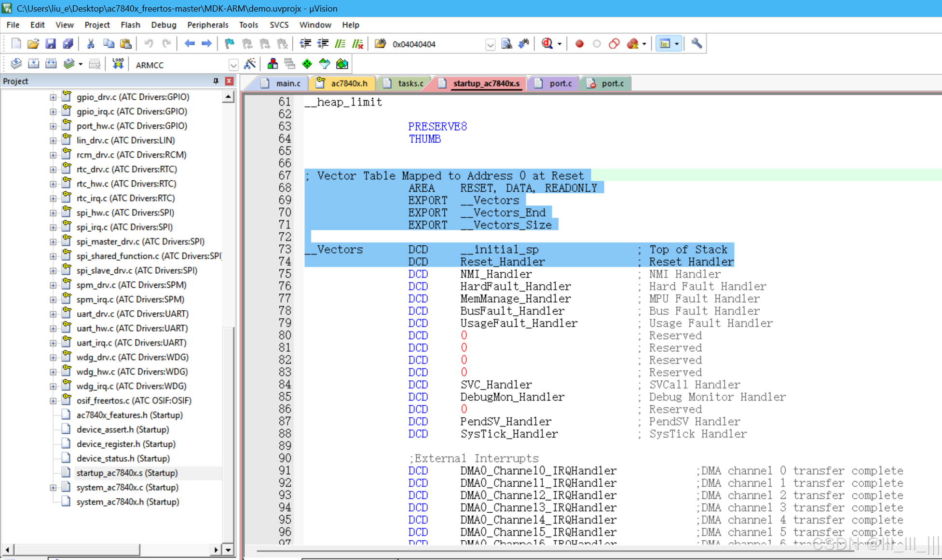
Task: Select startup_ac7840x.s in project tree
Action: pyautogui.click(x=127, y=473)
